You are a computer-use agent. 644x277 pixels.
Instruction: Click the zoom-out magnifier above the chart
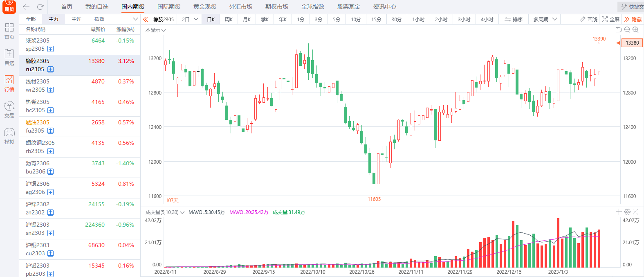[x=627, y=30]
